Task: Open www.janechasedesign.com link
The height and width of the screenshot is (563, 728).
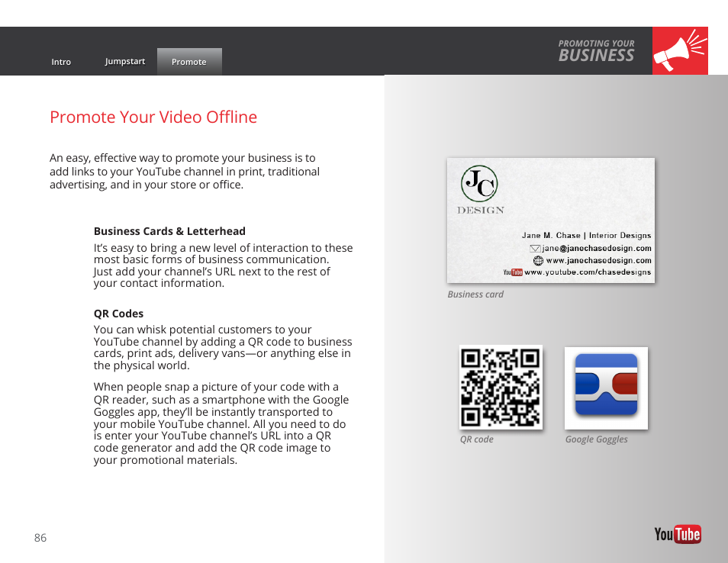Action: coord(598,260)
